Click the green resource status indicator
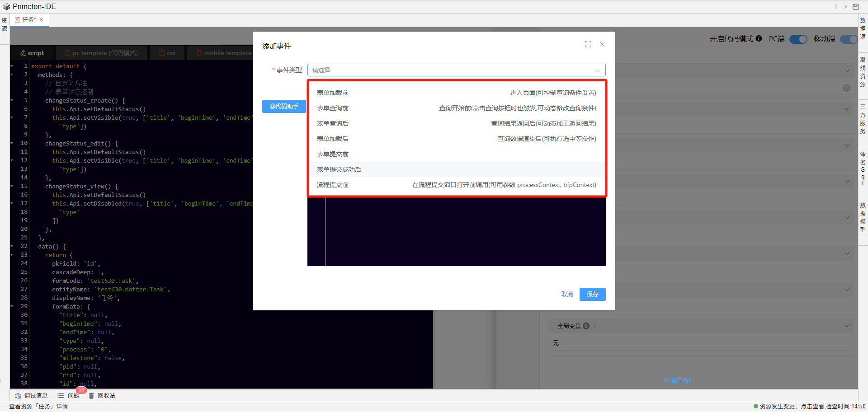Viewport: 868px width, 412px height. pos(756,406)
